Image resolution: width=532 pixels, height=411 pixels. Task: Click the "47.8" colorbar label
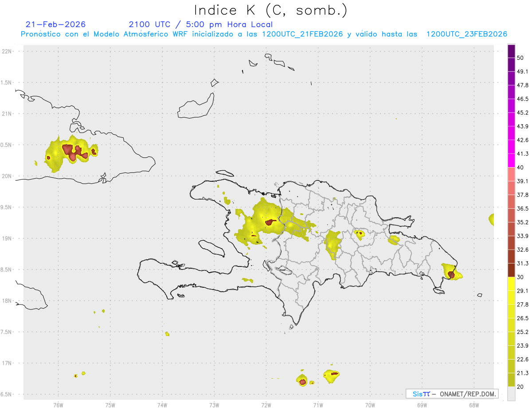tap(523, 86)
